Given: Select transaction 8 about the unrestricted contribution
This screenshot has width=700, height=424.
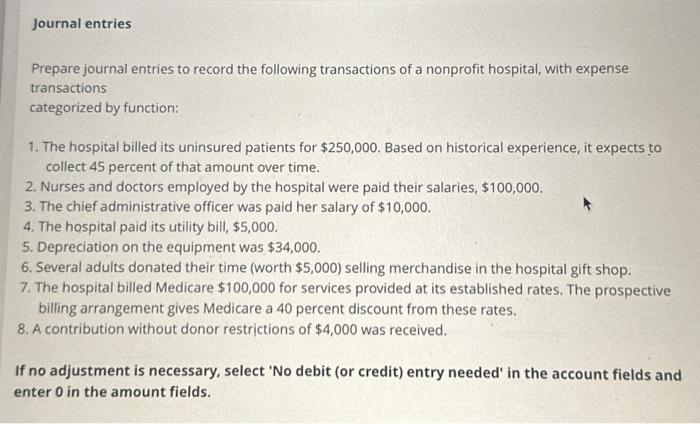Looking at the screenshot, I should pos(232,330).
